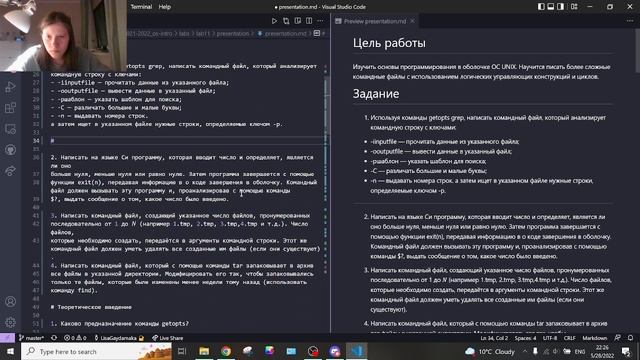
Task: Open the Mail app from the taskbar
Action: point(291,351)
